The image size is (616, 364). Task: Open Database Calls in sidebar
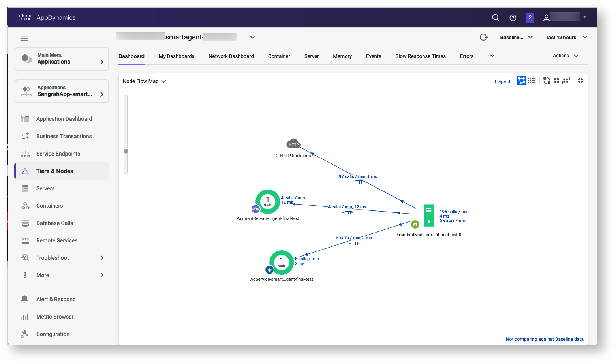click(62, 223)
